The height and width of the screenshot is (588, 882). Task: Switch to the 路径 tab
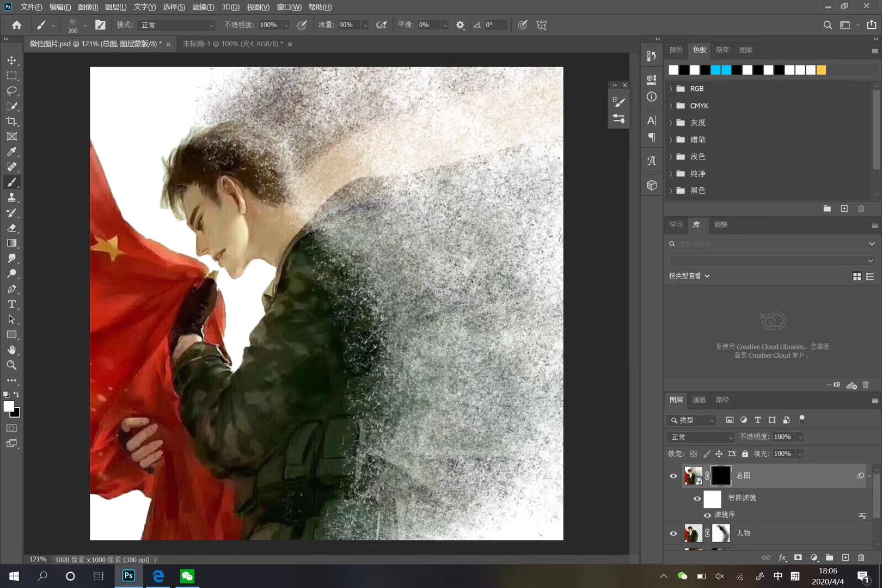coord(722,400)
